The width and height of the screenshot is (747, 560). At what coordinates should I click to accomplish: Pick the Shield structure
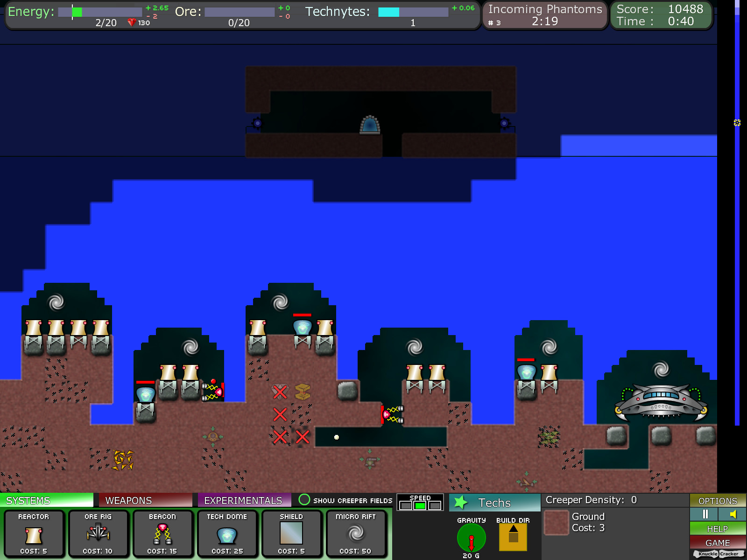coord(291,533)
